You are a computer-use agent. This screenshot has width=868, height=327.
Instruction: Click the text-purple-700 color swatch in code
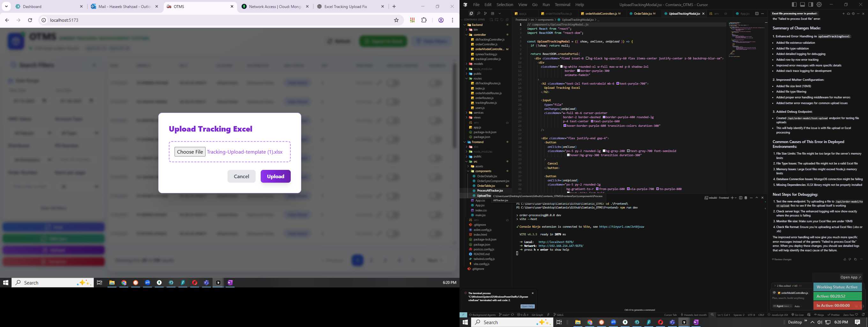[617, 83]
